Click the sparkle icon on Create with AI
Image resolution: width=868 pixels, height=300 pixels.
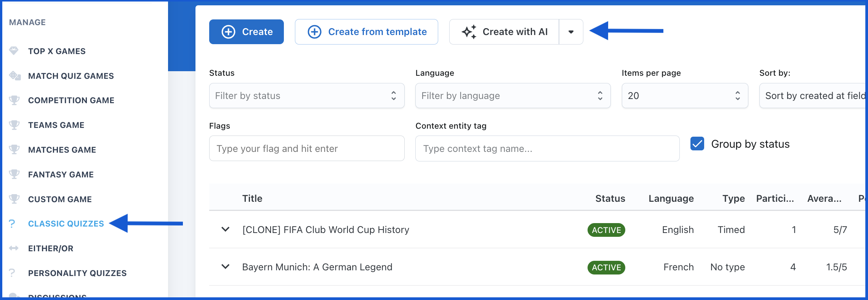point(469,32)
